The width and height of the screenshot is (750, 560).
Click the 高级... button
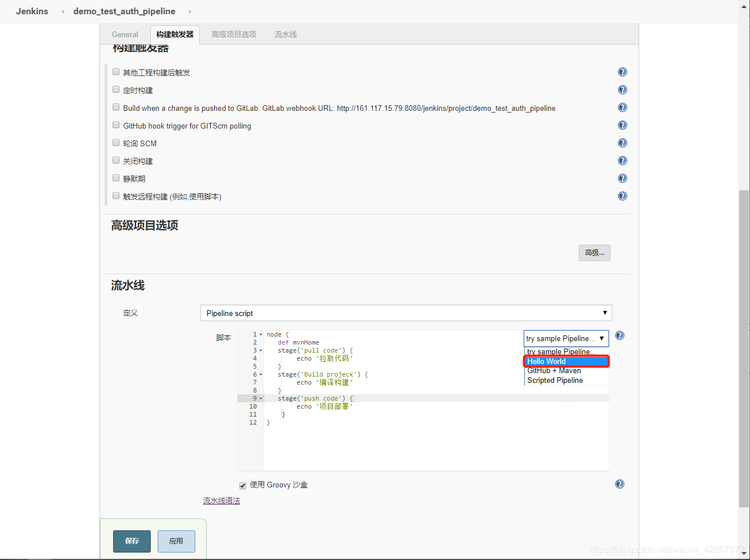coord(594,253)
